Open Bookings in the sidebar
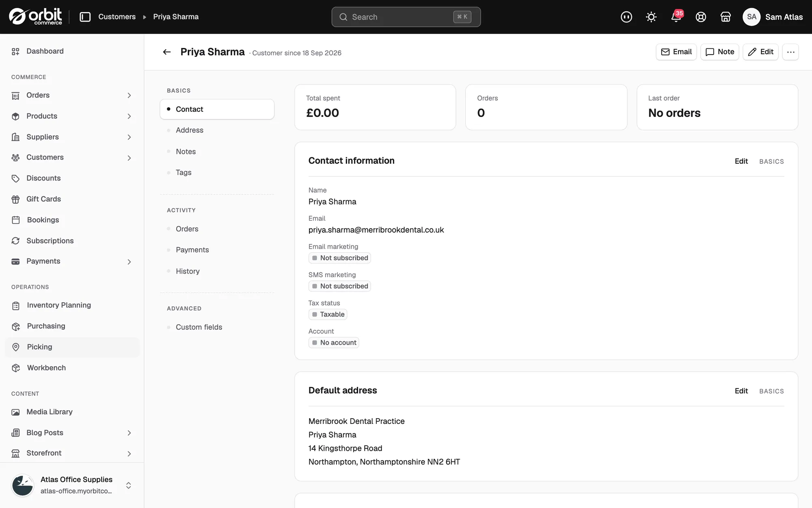This screenshot has width=812, height=508. point(72,220)
